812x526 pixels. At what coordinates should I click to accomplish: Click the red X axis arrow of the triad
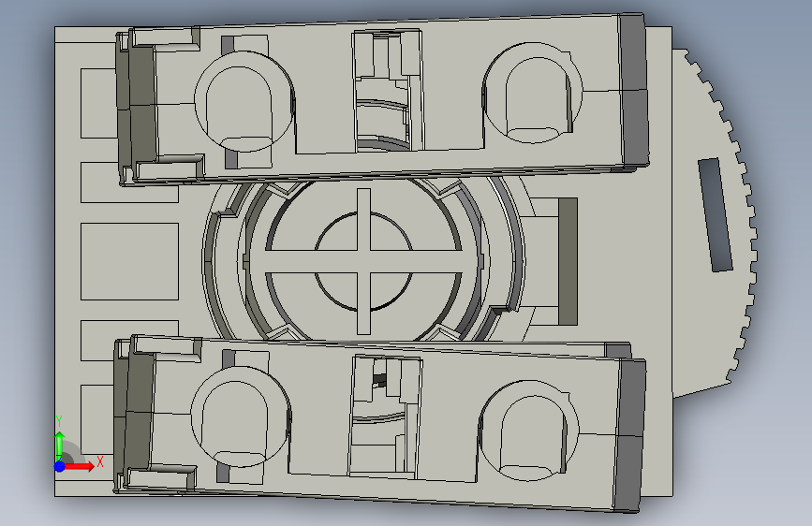pos(78,466)
